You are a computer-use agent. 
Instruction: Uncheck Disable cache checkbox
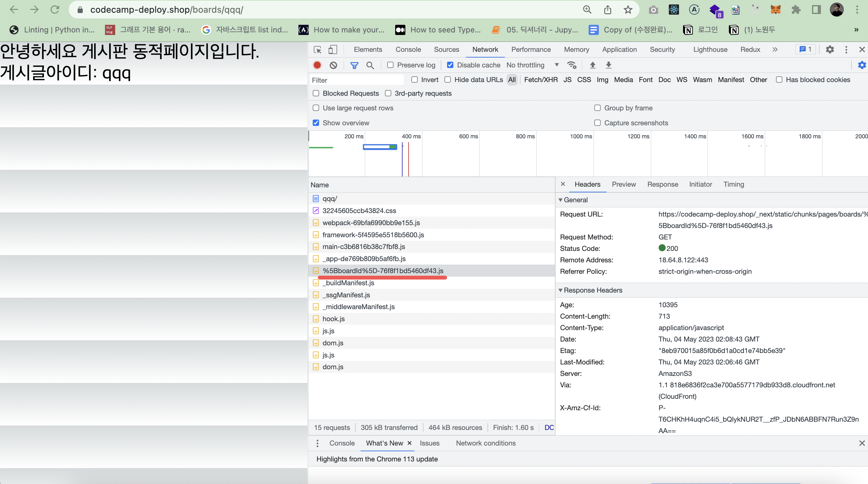point(450,65)
